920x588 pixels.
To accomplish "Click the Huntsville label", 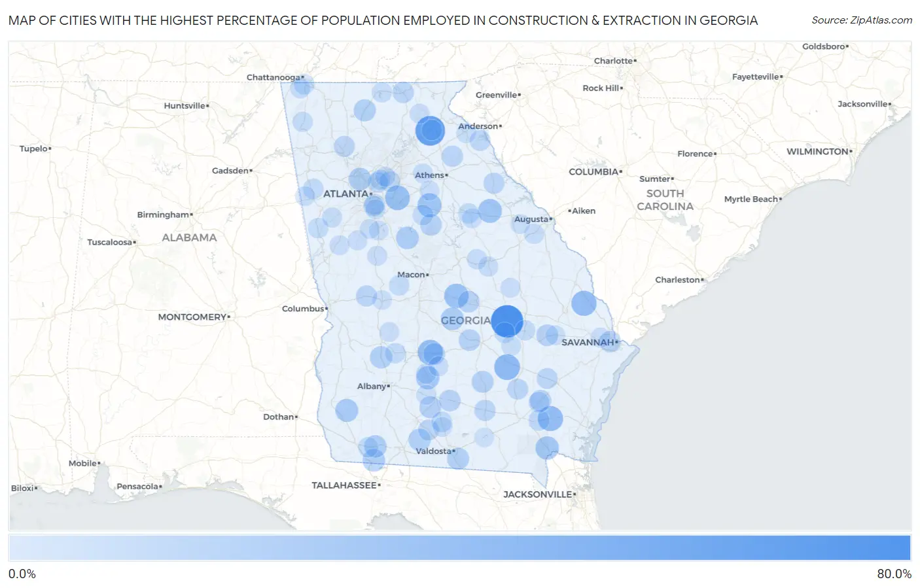I will pos(185,106).
